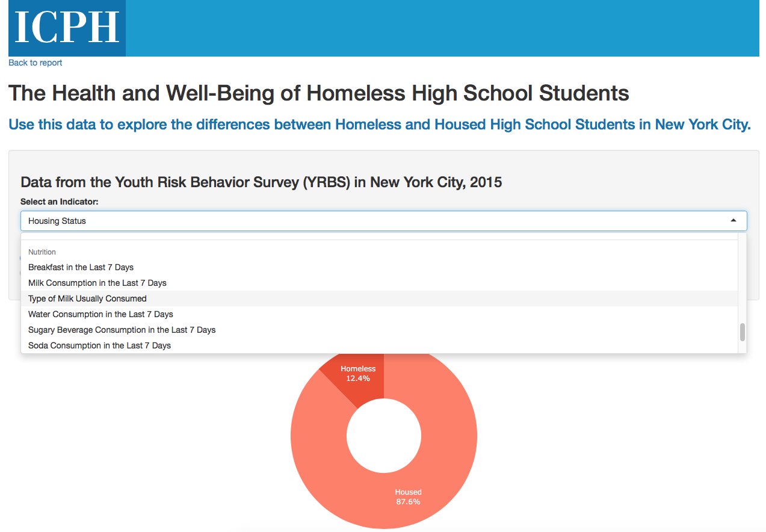Select Water Consumption in the Last 7 Days
This screenshot has width=766, height=532.
point(100,314)
